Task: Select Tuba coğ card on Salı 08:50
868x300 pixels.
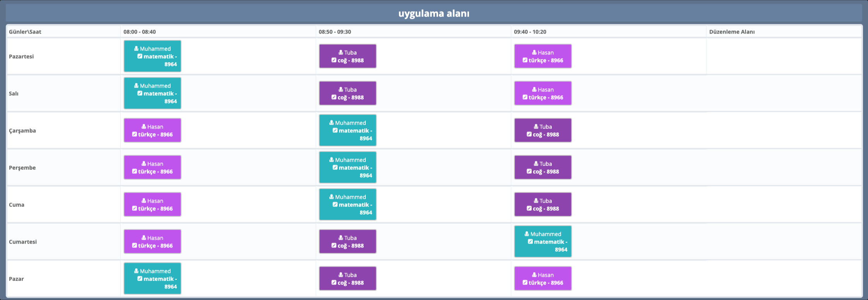Action: 347,93
